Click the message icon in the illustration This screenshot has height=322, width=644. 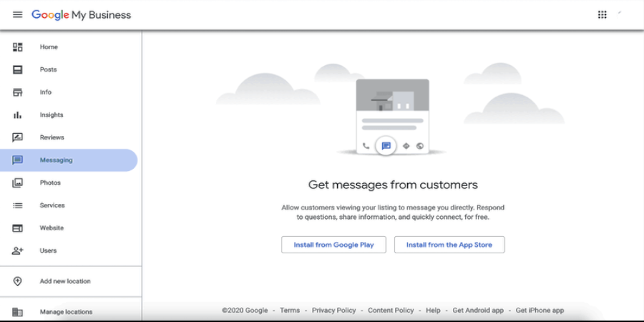386,146
